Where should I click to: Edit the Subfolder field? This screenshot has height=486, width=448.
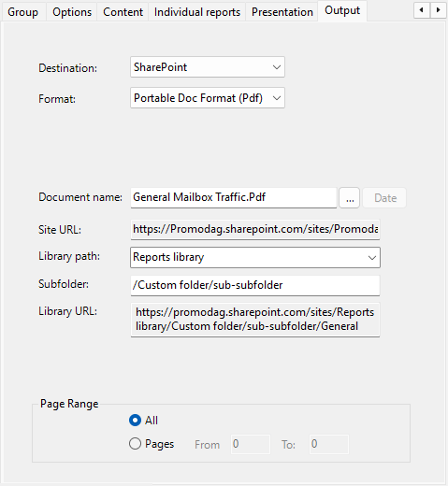point(255,285)
